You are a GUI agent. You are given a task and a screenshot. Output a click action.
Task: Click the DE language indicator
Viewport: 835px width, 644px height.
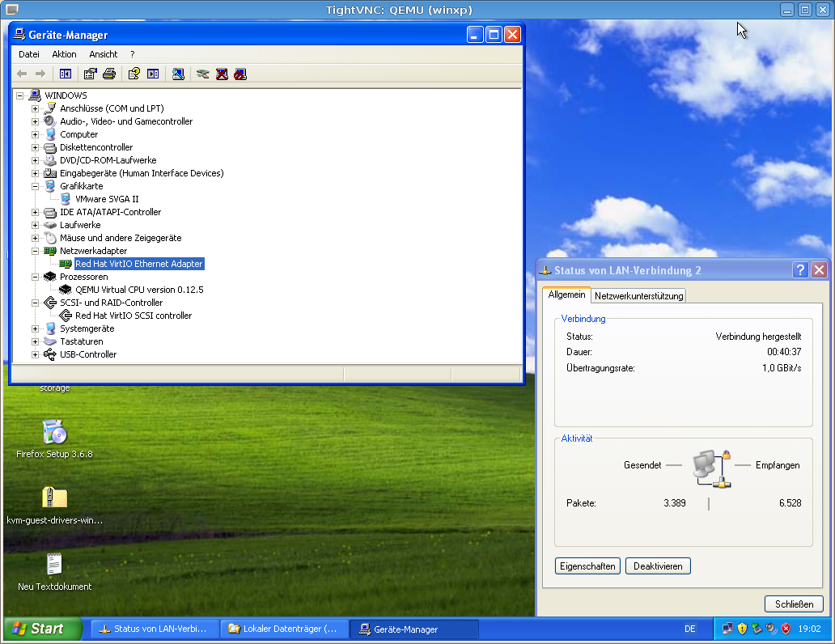[x=689, y=629]
